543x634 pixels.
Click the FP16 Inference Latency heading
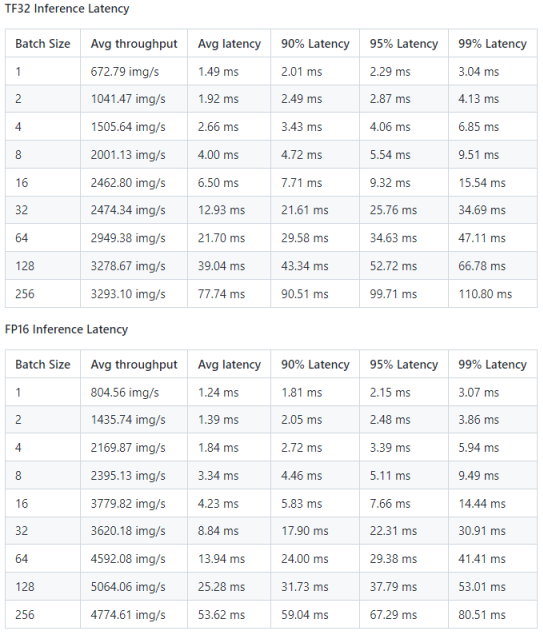[x=66, y=329]
